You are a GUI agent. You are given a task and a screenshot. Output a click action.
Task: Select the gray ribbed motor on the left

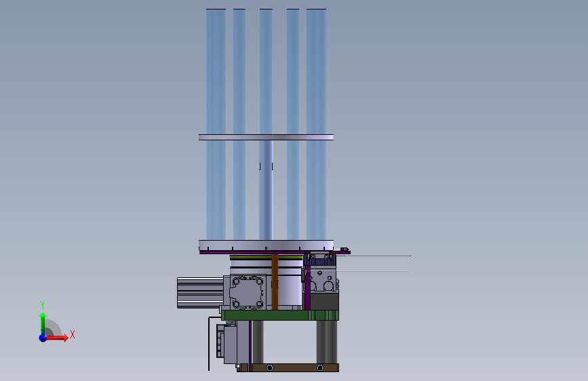(200, 293)
